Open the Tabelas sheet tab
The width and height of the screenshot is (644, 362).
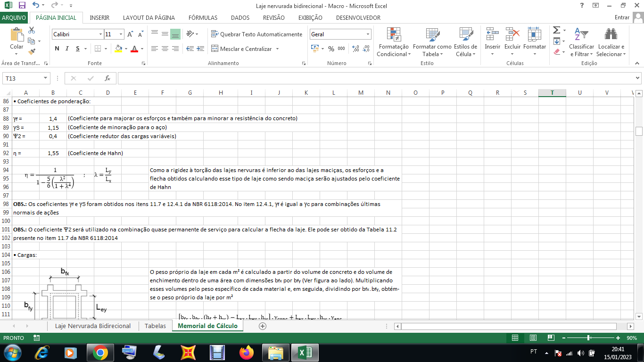point(155,326)
